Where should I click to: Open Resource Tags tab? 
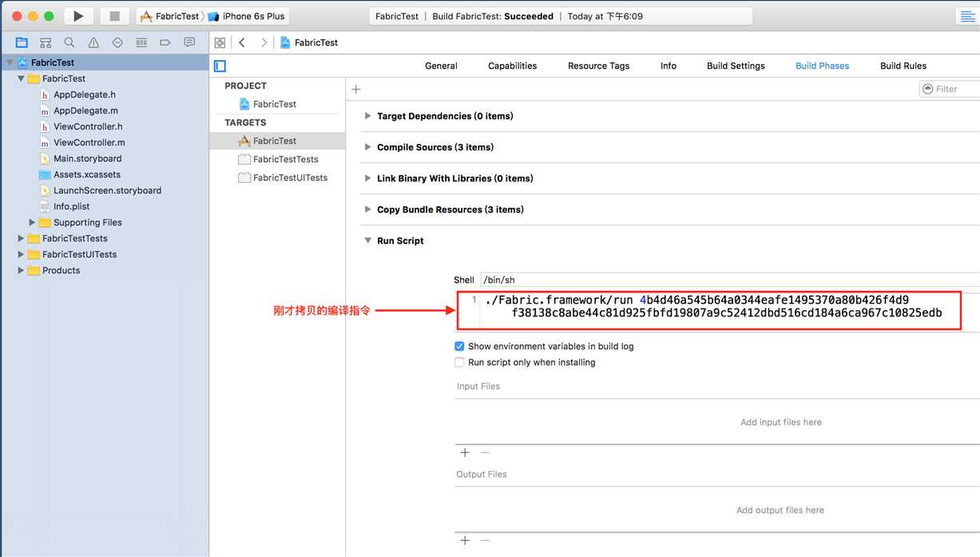pyautogui.click(x=598, y=66)
